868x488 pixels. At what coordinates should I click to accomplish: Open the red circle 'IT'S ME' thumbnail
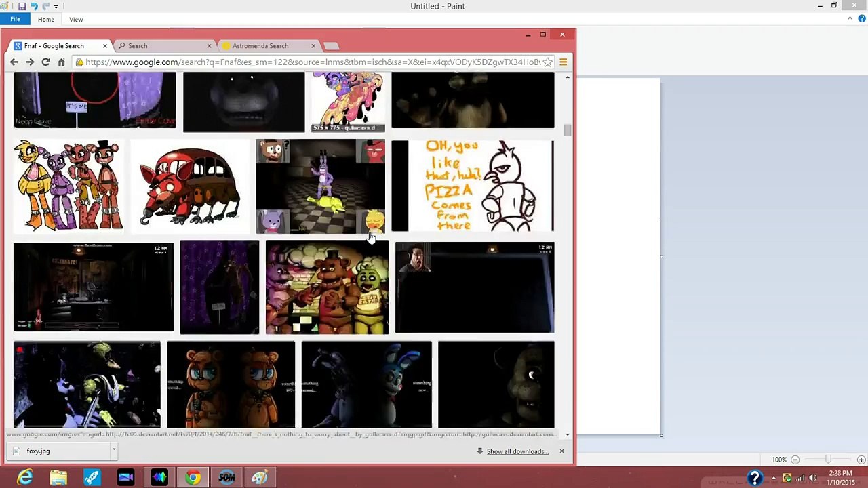click(x=95, y=100)
